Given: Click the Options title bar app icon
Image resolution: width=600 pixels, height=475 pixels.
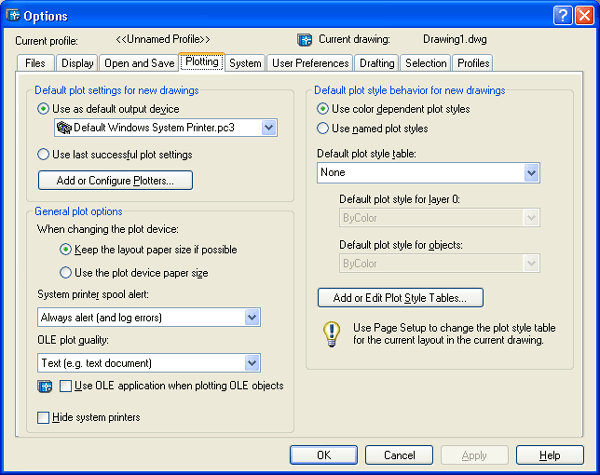Looking at the screenshot, I should pos(13,15).
